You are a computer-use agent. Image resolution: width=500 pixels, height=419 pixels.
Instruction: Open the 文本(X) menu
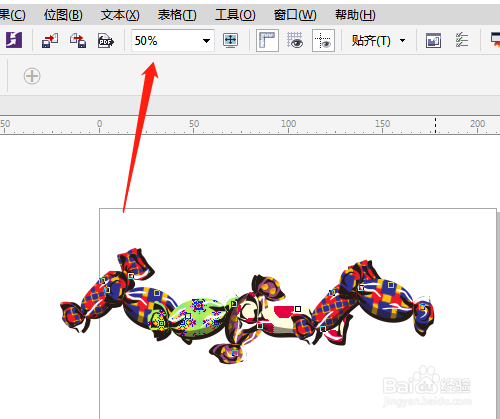pyautogui.click(x=120, y=15)
